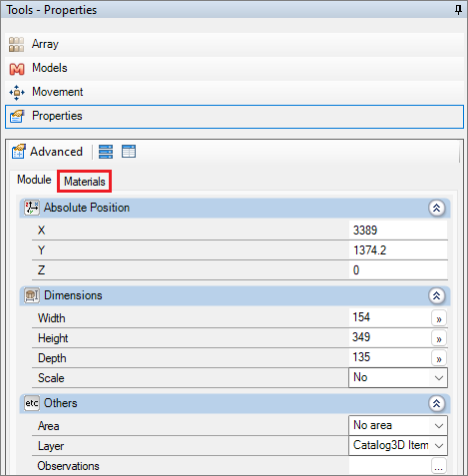Click the X position value field
This screenshot has width=468, height=476.
(x=398, y=231)
